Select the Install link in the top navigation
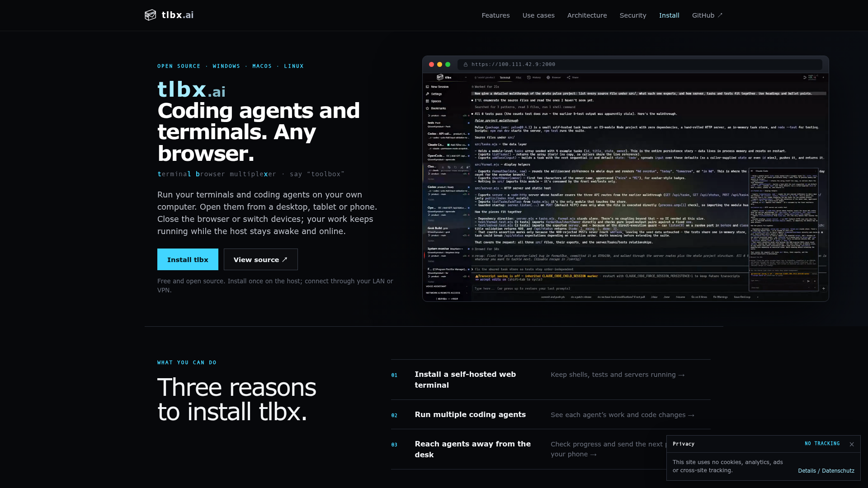 coord(669,15)
